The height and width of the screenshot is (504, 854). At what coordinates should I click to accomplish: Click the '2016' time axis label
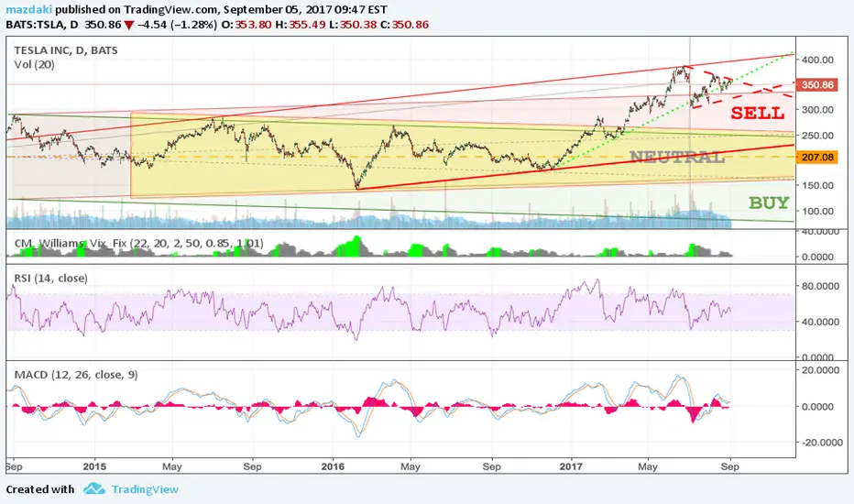pyautogui.click(x=333, y=467)
